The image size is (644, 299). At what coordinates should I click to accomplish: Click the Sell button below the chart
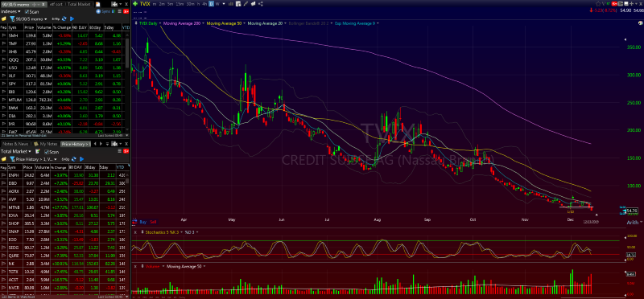click(x=153, y=222)
